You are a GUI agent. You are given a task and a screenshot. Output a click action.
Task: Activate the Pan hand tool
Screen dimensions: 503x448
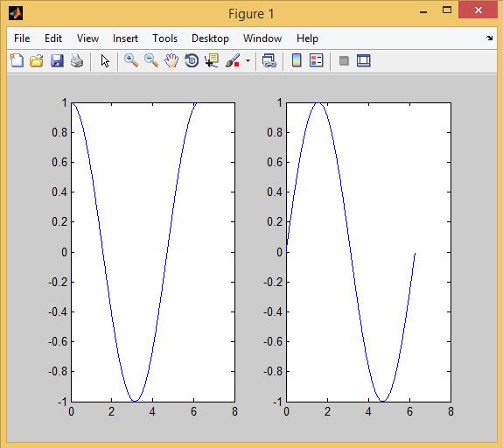pos(171,60)
